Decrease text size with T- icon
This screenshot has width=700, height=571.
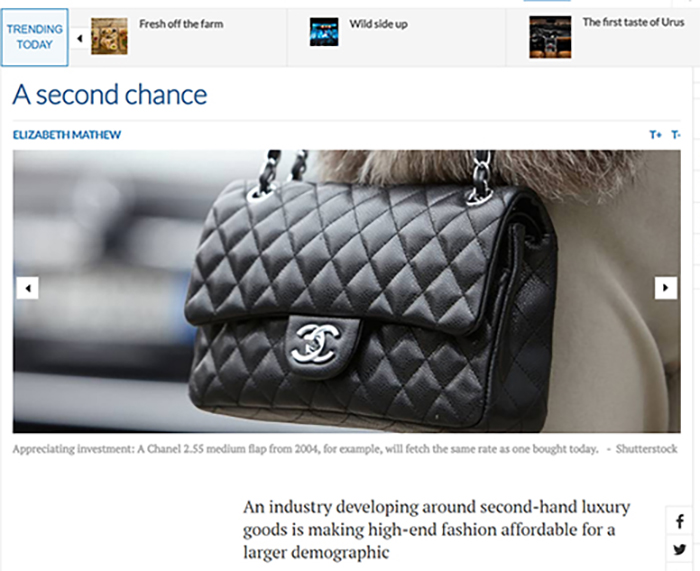click(x=676, y=134)
